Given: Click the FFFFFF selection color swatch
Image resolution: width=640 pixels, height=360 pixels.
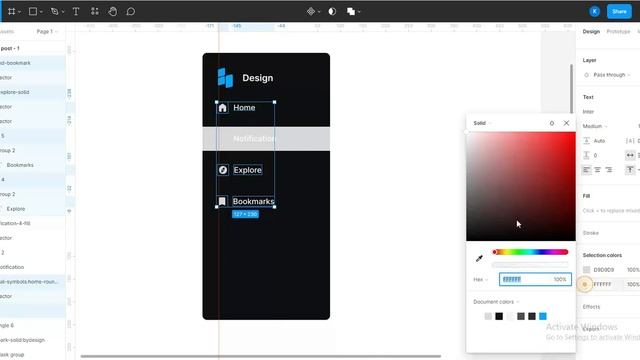Looking at the screenshot, I should pyautogui.click(x=585, y=284).
